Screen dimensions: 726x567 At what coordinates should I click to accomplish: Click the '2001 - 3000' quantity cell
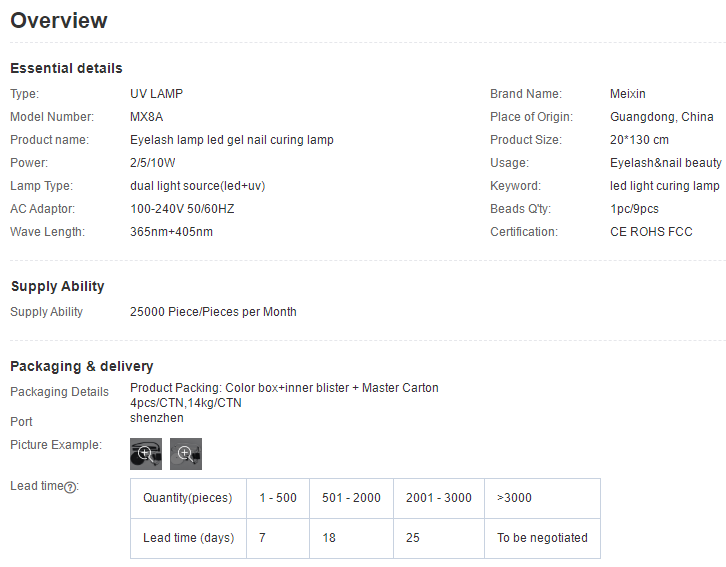(438, 498)
